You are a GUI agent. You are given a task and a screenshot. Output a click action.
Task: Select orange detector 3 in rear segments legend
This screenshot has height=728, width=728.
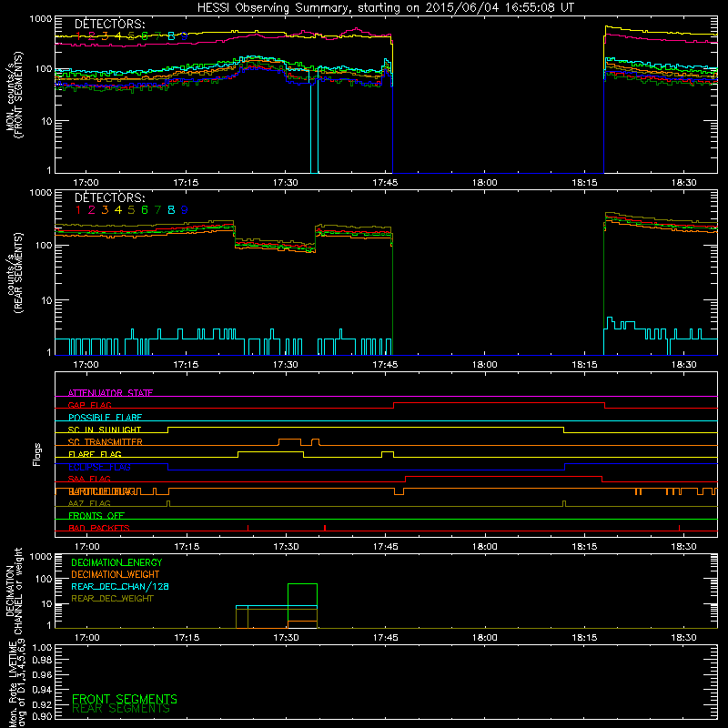105,210
